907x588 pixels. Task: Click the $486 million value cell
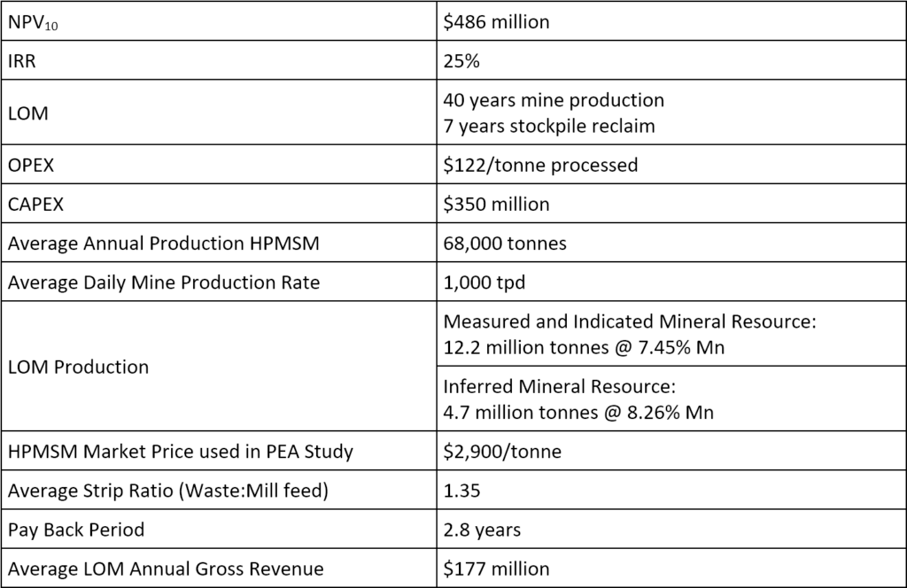pyautogui.click(x=671, y=21)
